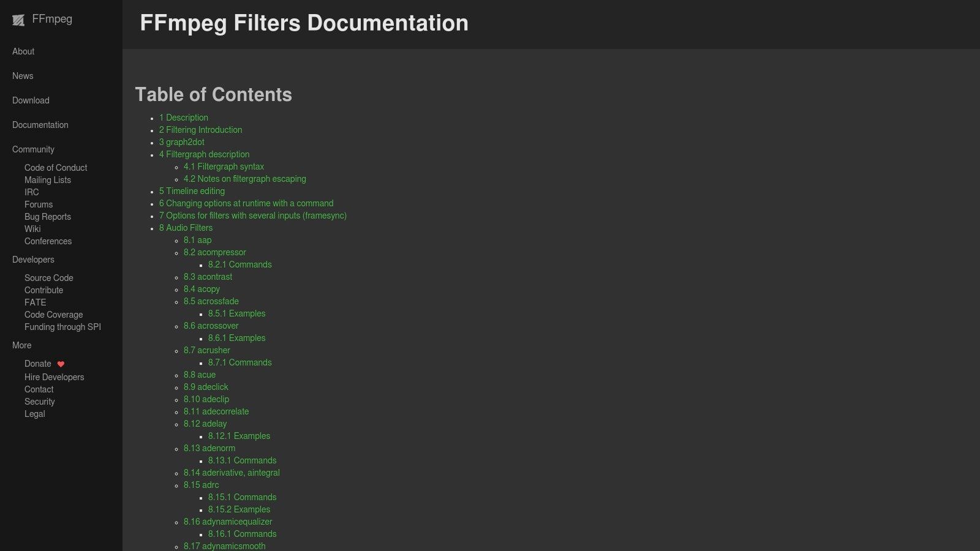Open 8.8 acue entry

[200, 375]
